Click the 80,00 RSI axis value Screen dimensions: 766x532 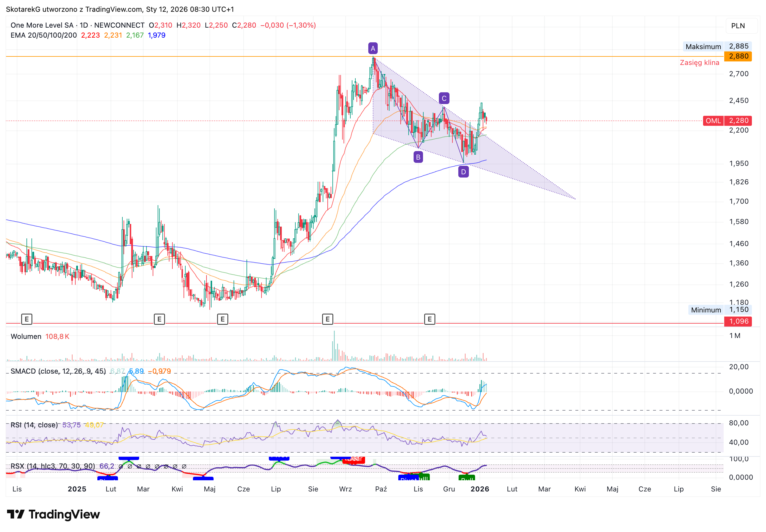point(739,423)
